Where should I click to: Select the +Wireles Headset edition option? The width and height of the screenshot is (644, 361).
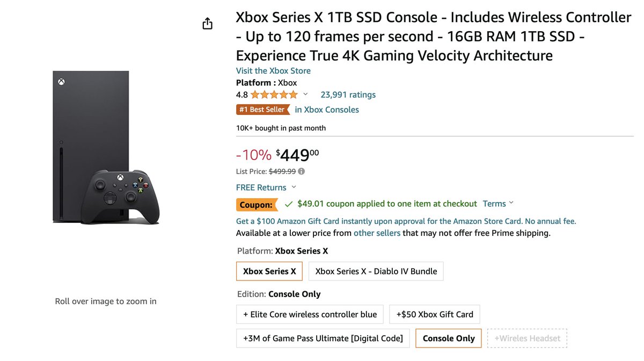pos(527,338)
